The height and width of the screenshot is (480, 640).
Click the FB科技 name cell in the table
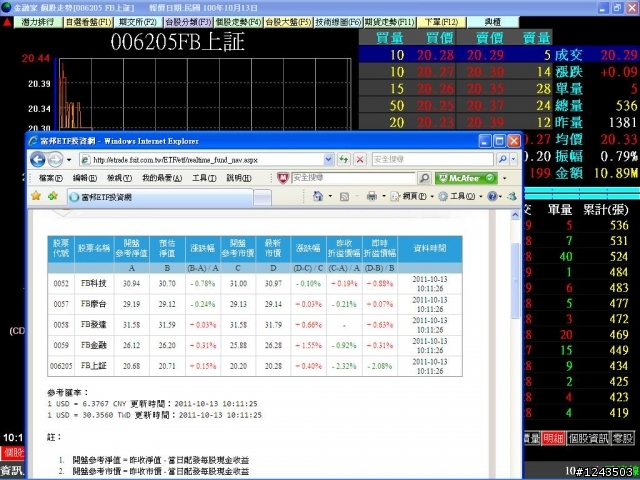(94, 283)
